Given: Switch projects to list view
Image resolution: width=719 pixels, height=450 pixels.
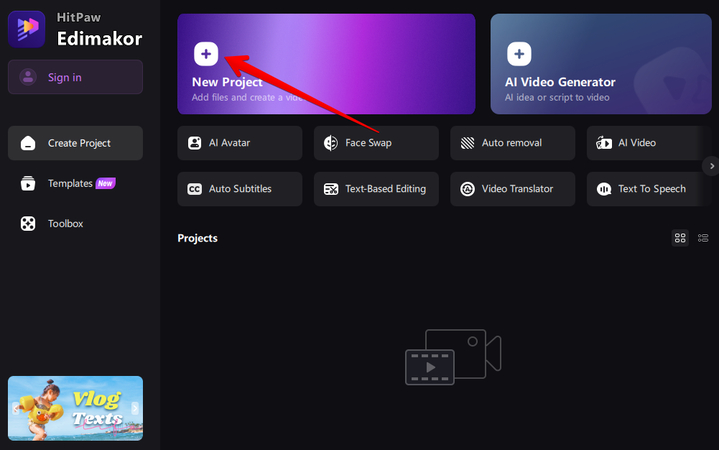Looking at the screenshot, I should 703,238.
